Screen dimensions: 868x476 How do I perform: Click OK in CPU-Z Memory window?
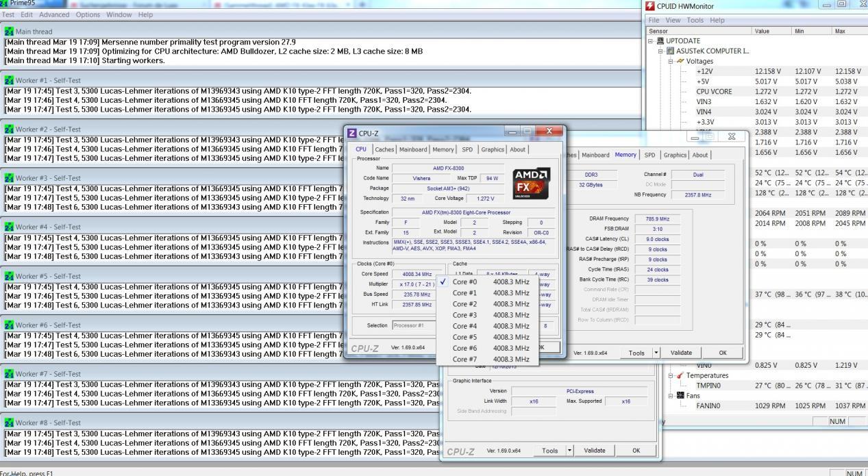click(x=722, y=353)
